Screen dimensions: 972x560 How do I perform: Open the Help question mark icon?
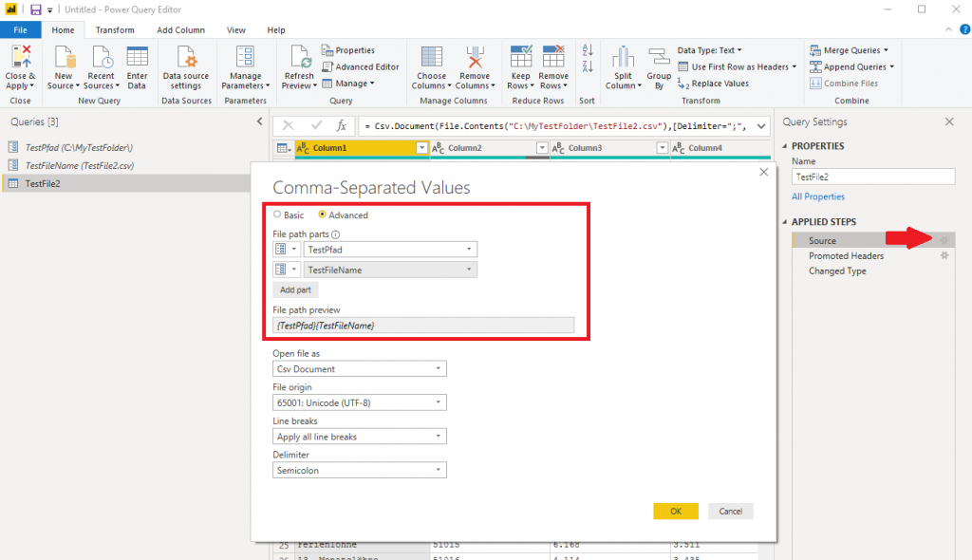pos(964,29)
